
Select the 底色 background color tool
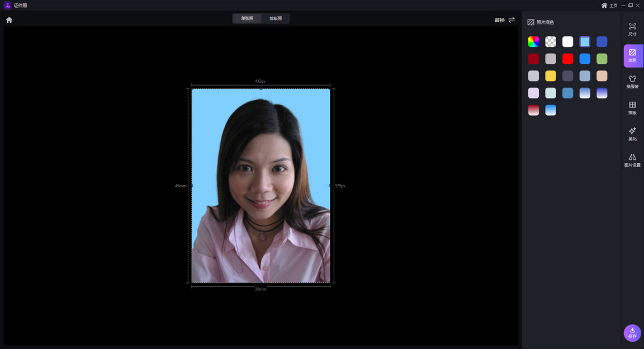(632, 56)
